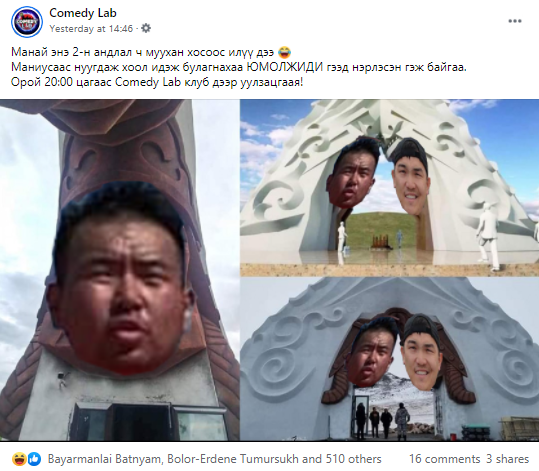
Task: Open the large left boot photo
Action: click(x=119, y=270)
